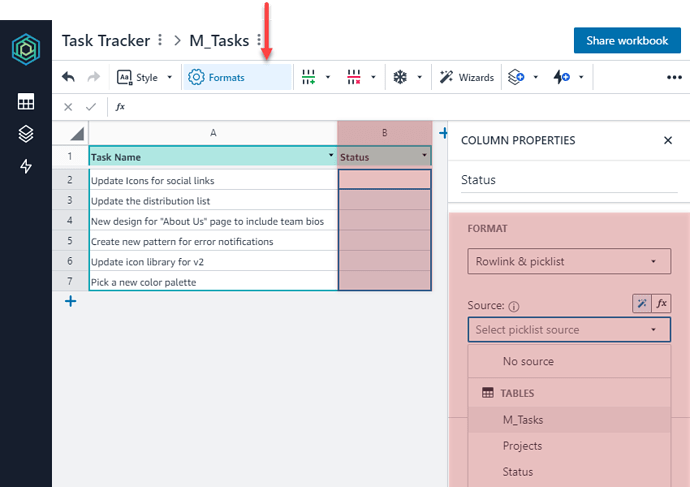Click the Status column name field
This screenshot has width=690, height=487.
568,180
